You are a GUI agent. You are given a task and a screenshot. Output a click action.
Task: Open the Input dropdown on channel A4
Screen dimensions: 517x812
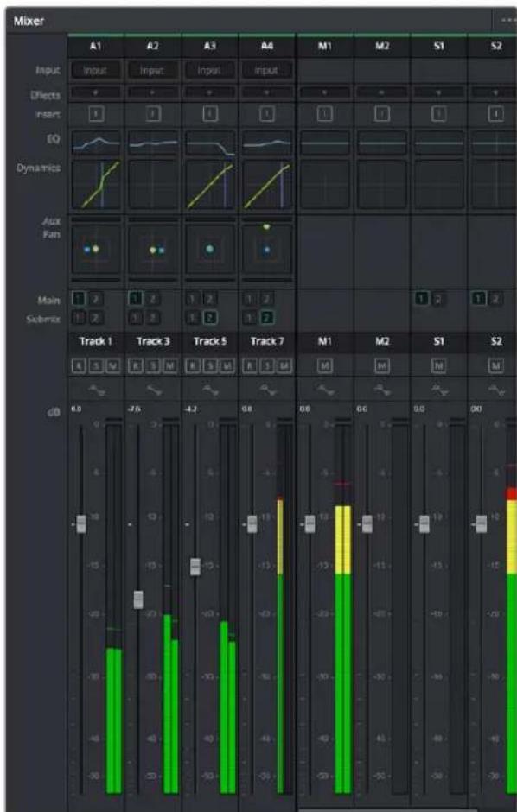click(267, 70)
